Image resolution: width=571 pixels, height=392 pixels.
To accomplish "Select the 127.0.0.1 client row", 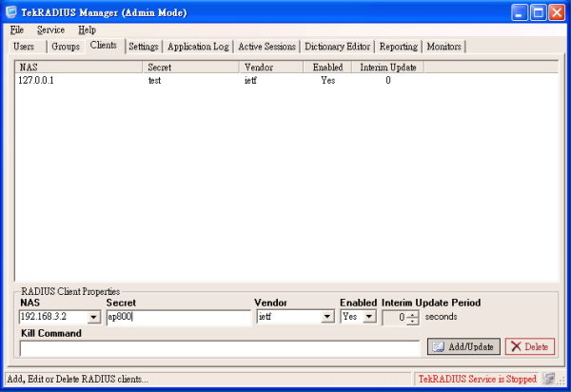I will pyautogui.click(x=286, y=80).
